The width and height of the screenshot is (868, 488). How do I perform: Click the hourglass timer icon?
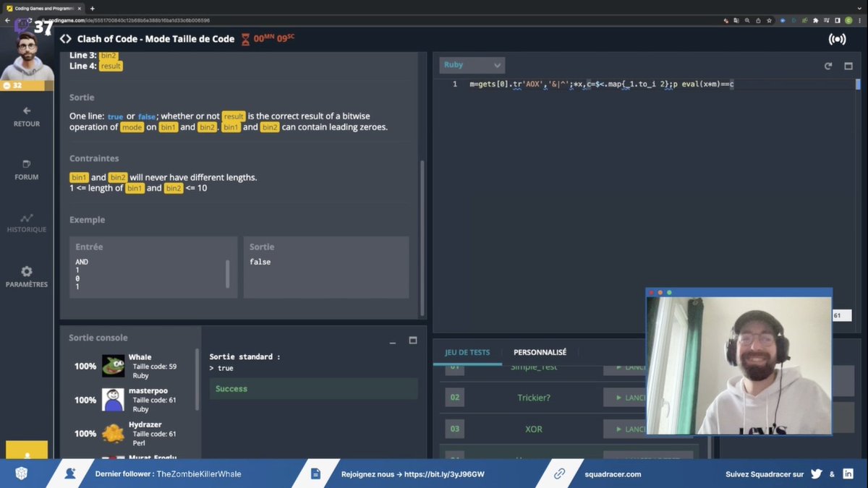pos(246,39)
